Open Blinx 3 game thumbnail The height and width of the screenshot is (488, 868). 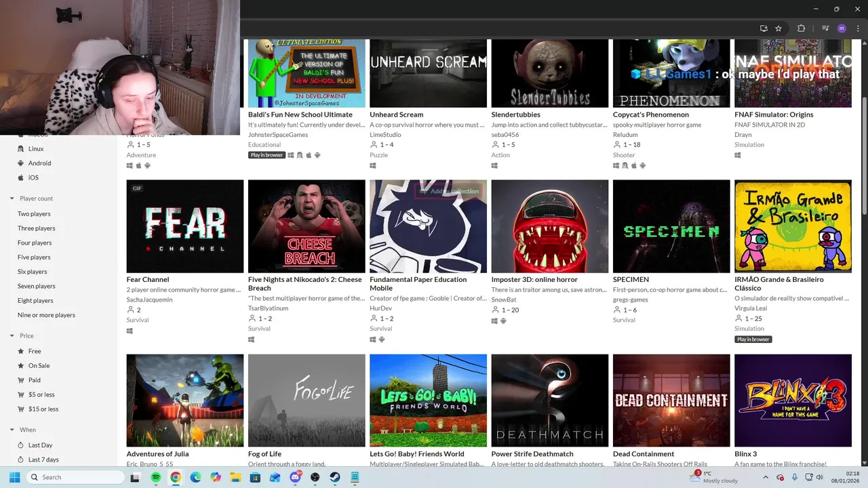[x=793, y=401]
